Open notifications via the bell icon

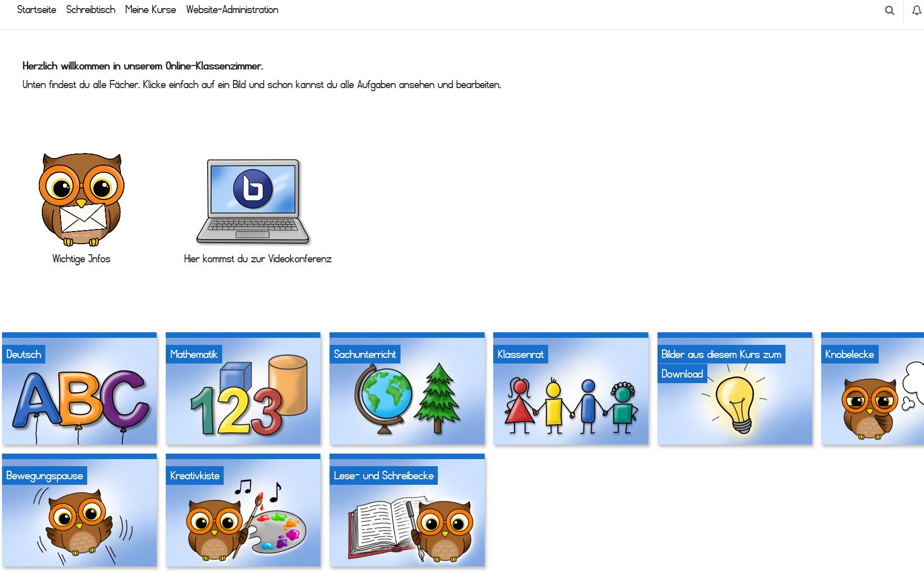[x=916, y=10]
